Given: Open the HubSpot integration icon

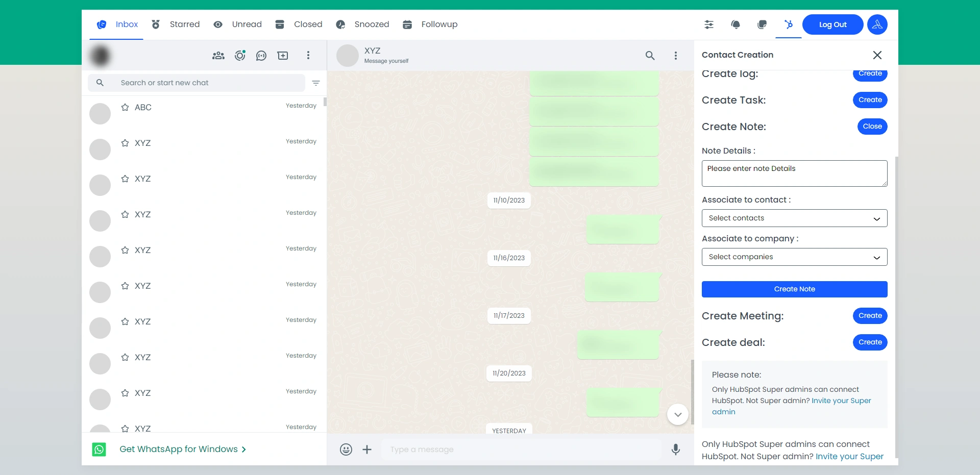Looking at the screenshot, I should [x=789, y=24].
